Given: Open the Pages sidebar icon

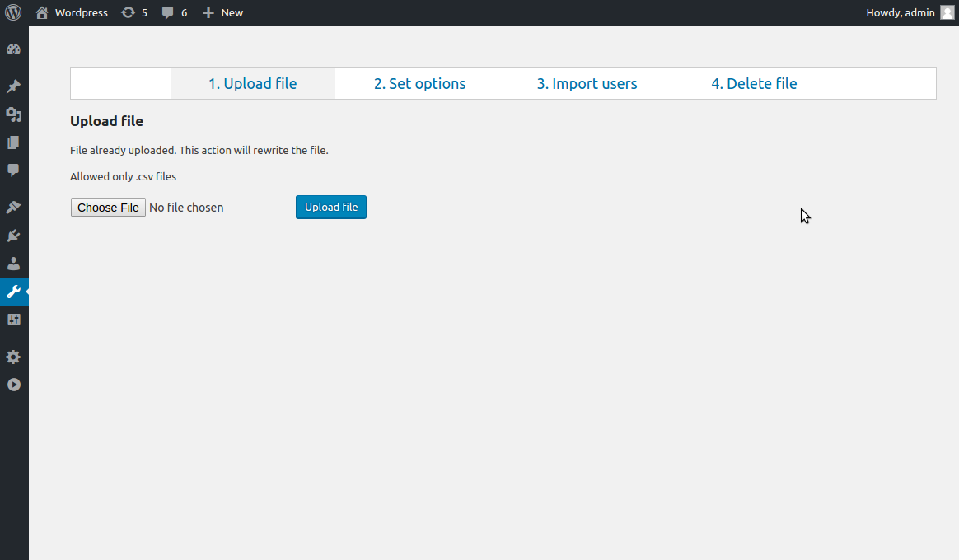Looking at the screenshot, I should click(x=13, y=142).
